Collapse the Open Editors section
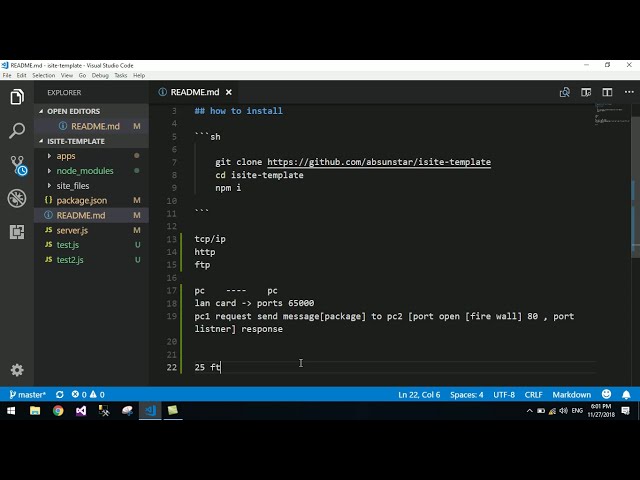This screenshot has width=640, height=480. click(x=91, y=111)
